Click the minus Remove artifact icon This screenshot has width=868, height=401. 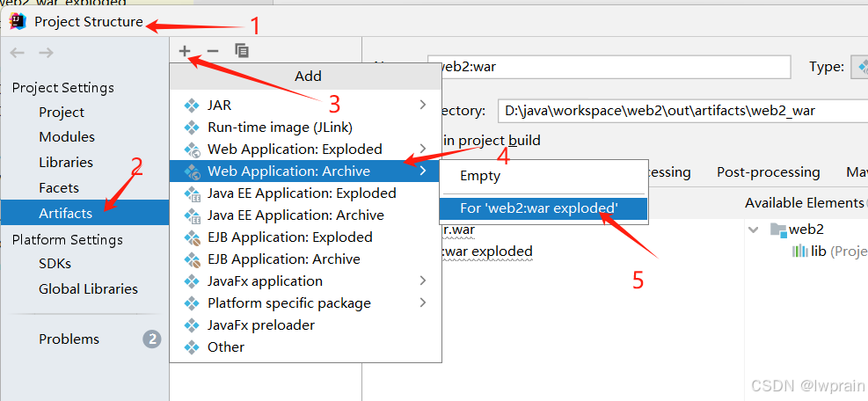(213, 51)
